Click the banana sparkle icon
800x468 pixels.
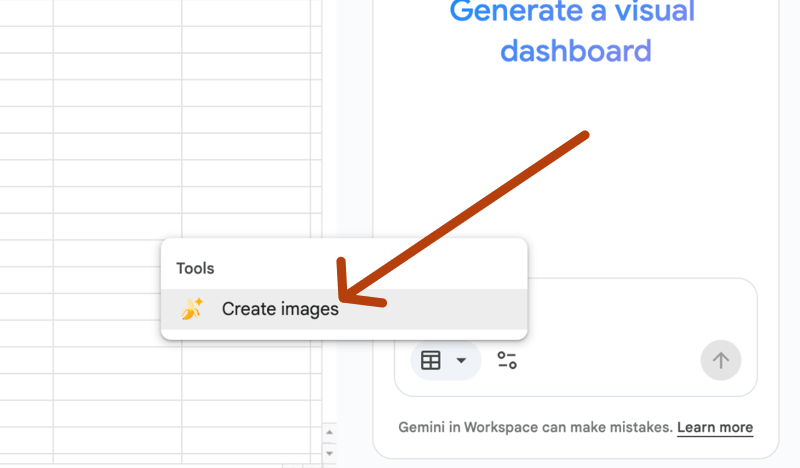(191, 309)
